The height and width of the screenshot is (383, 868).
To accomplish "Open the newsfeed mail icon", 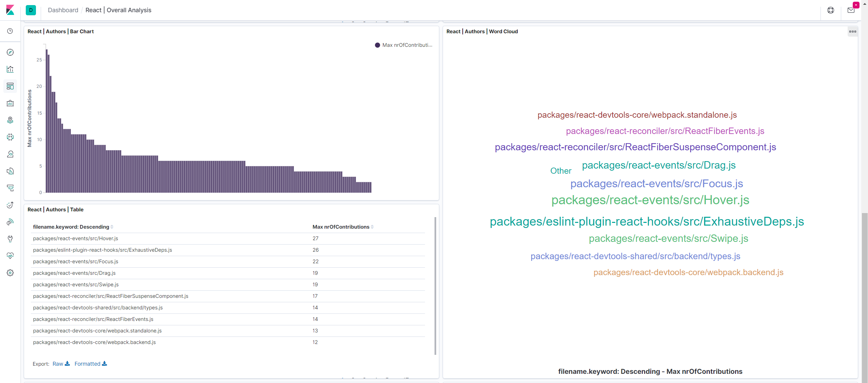I will tap(851, 10).
